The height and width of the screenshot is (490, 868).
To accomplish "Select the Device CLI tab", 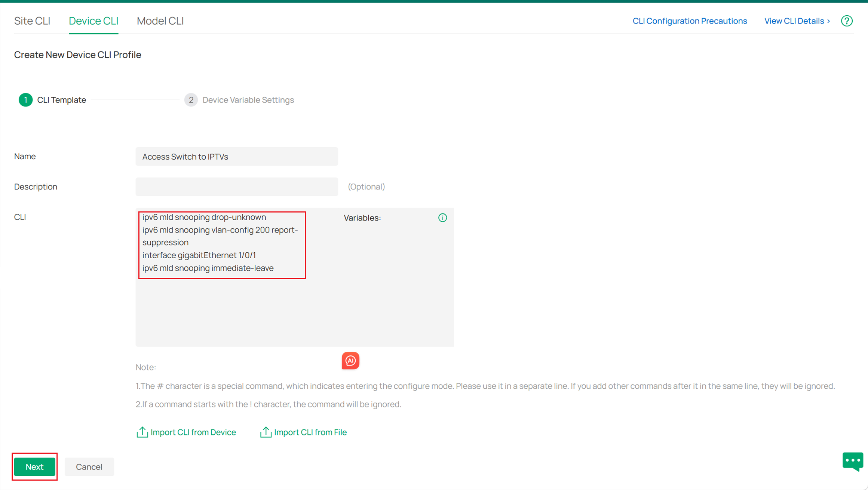I will [93, 21].
